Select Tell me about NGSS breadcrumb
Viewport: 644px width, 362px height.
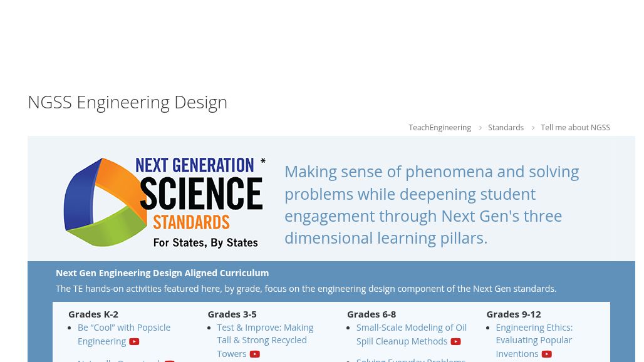click(575, 128)
